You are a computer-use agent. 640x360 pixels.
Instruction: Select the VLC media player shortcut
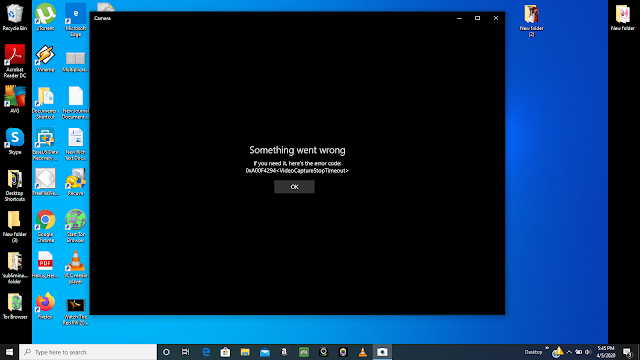pyautogui.click(x=76, y=268)
